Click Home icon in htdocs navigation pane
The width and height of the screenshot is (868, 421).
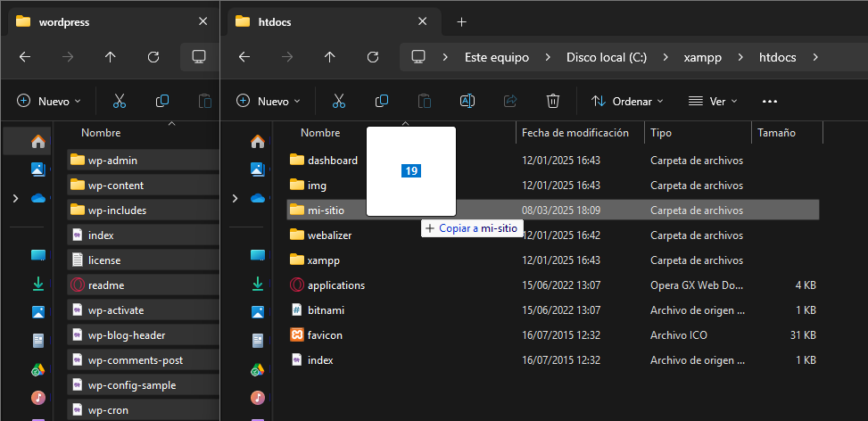(x=258, y=142)
